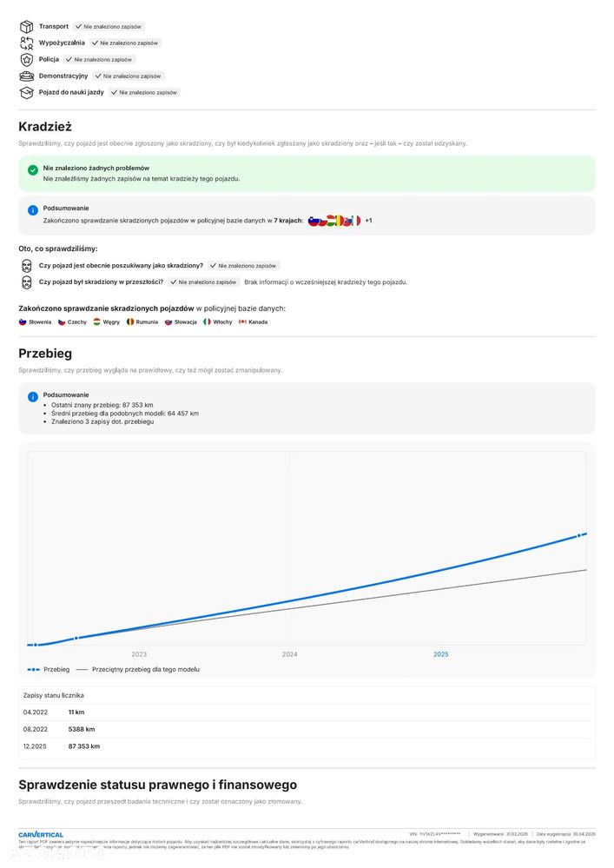Click the Wypożyczalnia rental icon

click(x=27, y=43)
